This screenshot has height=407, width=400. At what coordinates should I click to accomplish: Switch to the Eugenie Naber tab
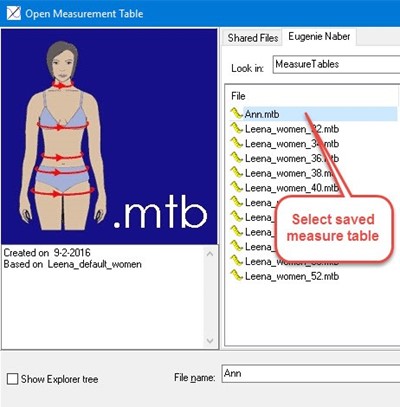(319, 36)
